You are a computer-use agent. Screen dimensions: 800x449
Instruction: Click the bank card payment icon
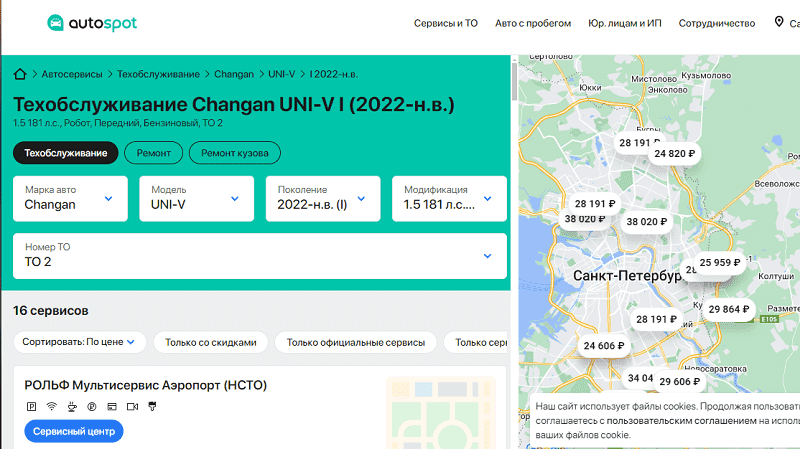tap(112, 407)
